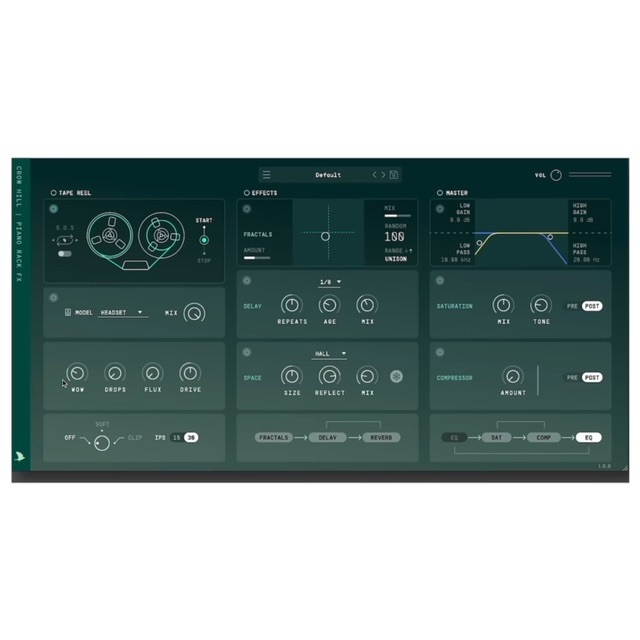The width and height of the screenshot is (640, 640).
Task: Click the delay REPEATS knob
Action: point(291,305)
